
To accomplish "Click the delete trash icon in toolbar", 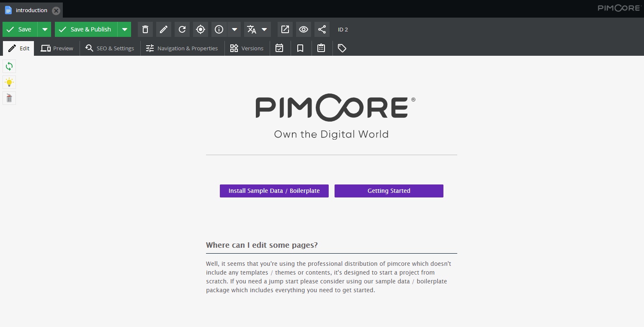I will point(145,29).
